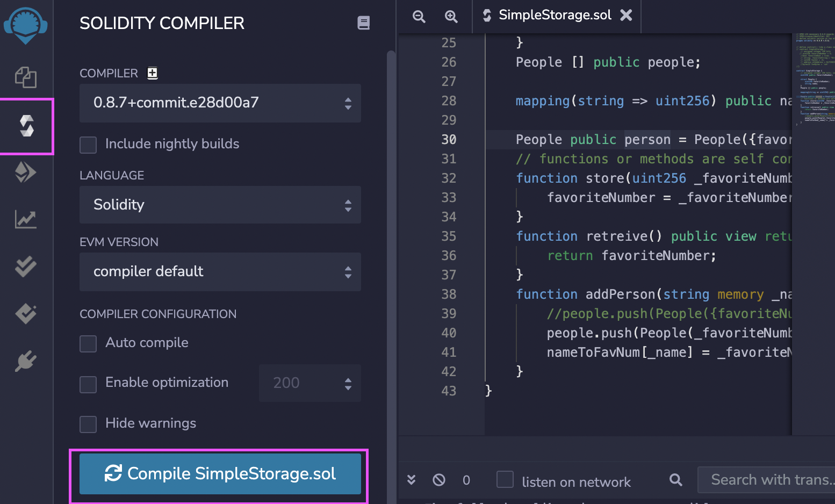
Task: Zoom in the code editor
Action: pos(451,16)
